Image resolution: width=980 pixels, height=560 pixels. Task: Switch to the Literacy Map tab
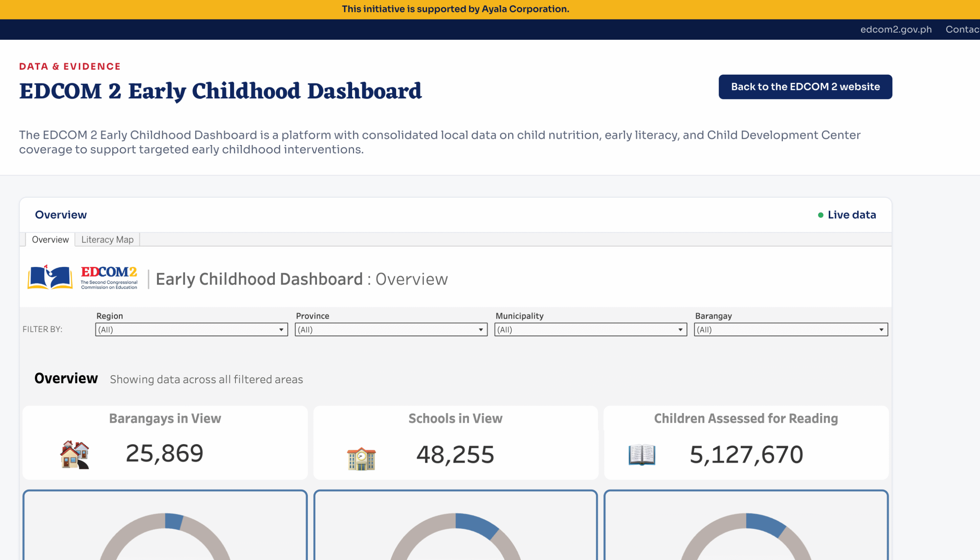[108, 239]
